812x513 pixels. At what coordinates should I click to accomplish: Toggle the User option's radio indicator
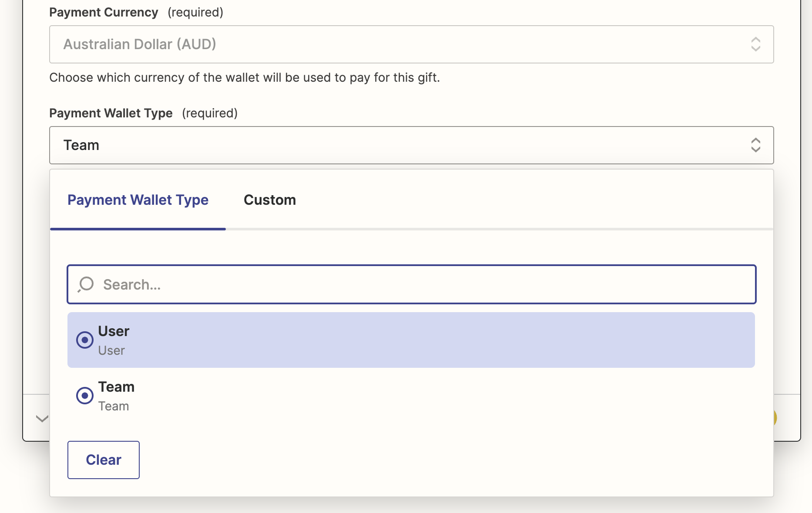[x=85, y=340]
